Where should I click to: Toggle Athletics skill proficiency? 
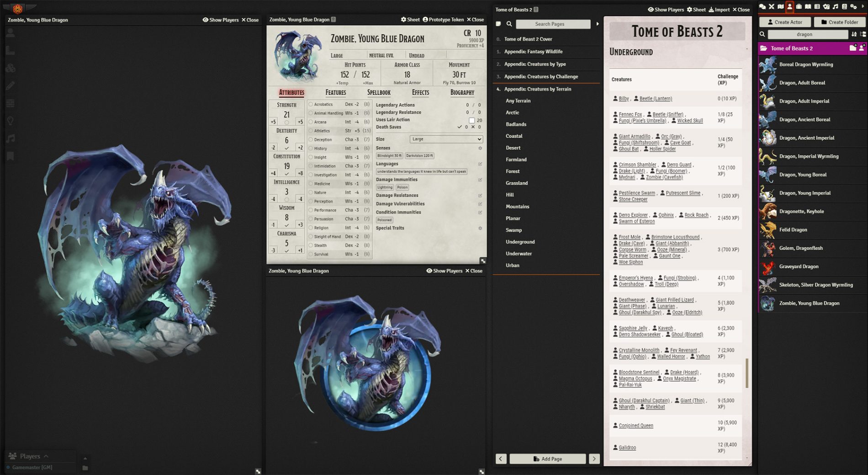(x=311, y=131)
